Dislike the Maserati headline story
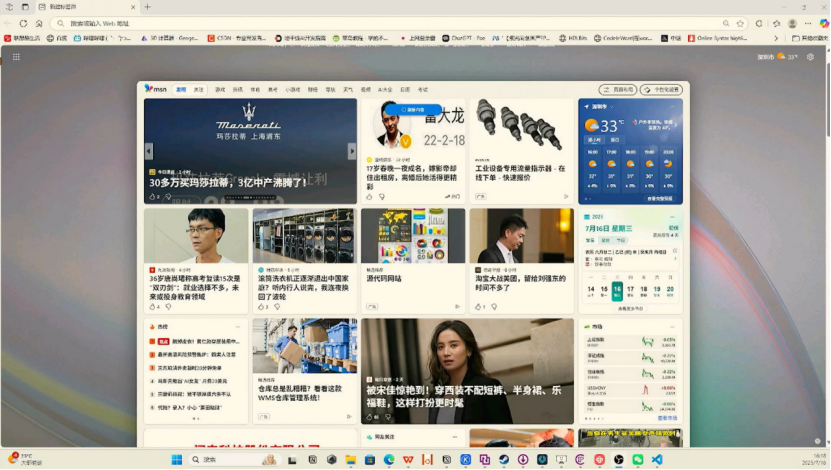Screen dimensions: 831x470 pos(167,197)
